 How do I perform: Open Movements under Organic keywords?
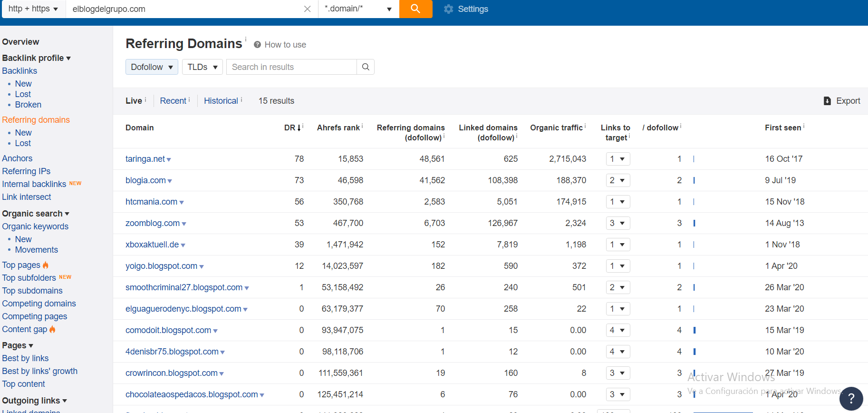click(x=37, y=250)
